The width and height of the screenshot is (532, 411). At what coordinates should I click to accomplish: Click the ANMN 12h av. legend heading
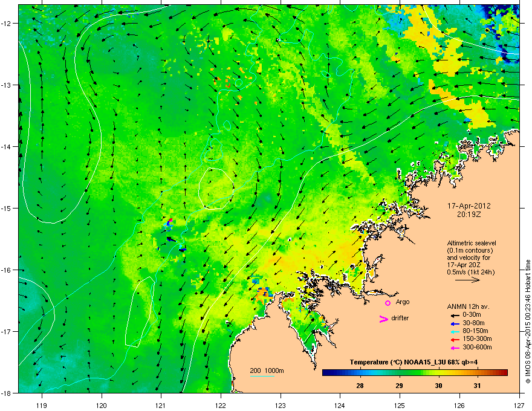[x=468, y=306]
